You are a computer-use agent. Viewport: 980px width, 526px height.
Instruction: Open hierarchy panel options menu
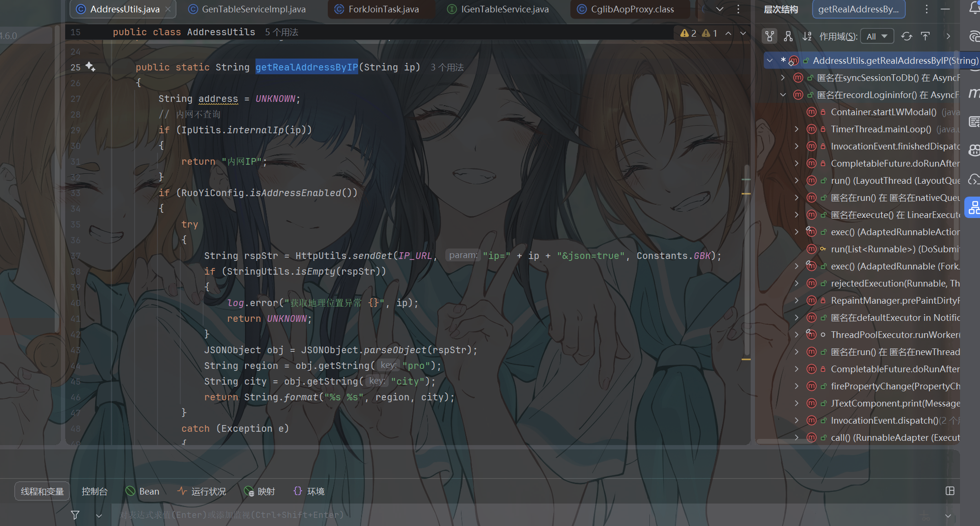(x=927, y=9)
